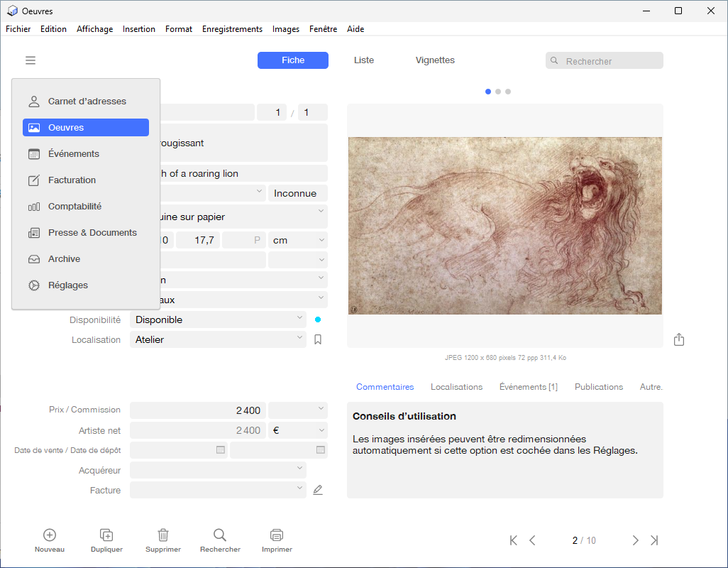728x568 pixels.
Task: Toggle the bookmark next to the Localisation field
Action: click(317, 339)
